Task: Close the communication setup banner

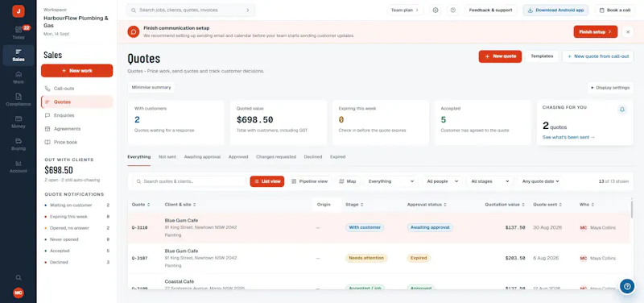Action: 628,31
